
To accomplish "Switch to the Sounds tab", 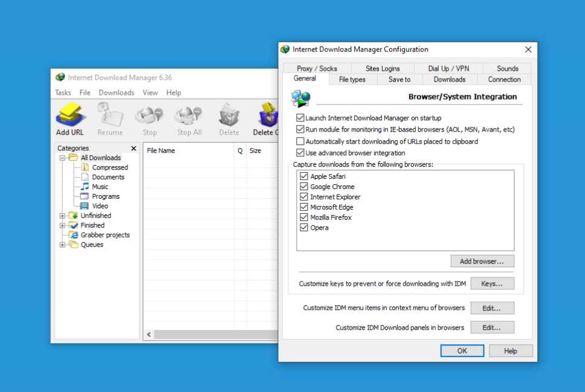I will point(508,68).
